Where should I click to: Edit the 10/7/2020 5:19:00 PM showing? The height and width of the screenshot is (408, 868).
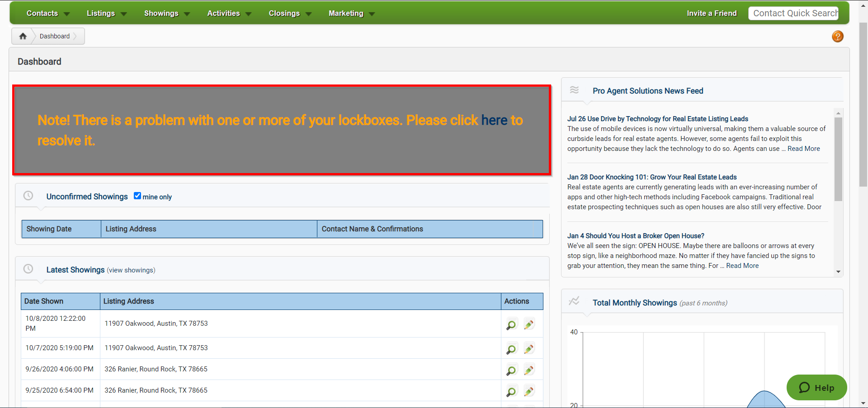pos(529,349)
